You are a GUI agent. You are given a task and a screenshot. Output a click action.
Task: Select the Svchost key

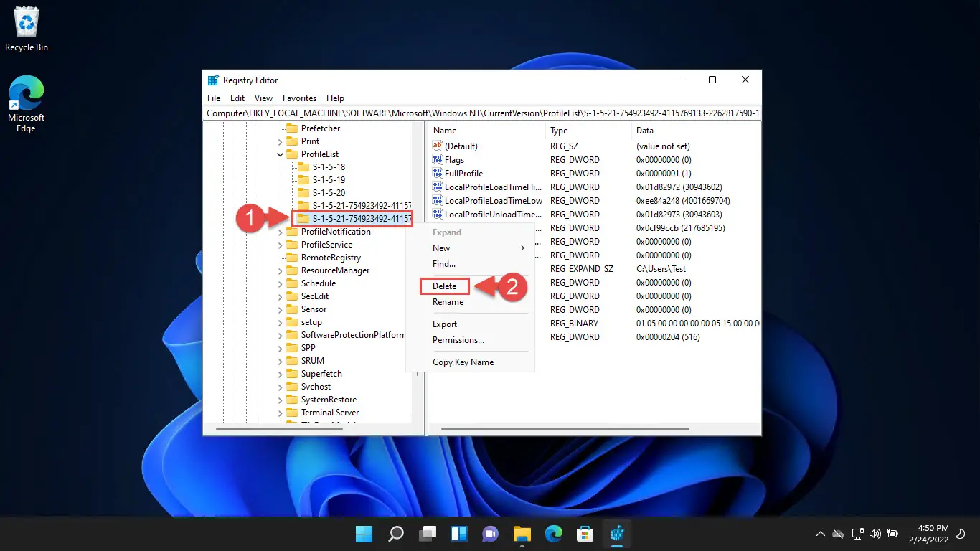(316, 387)
